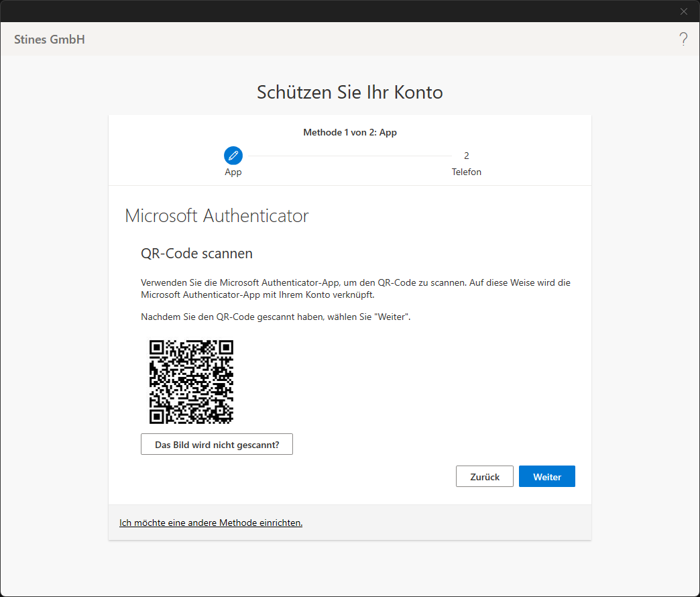Close the window with the X icon
Screen dimensions: 700x597
pos(684,11)
